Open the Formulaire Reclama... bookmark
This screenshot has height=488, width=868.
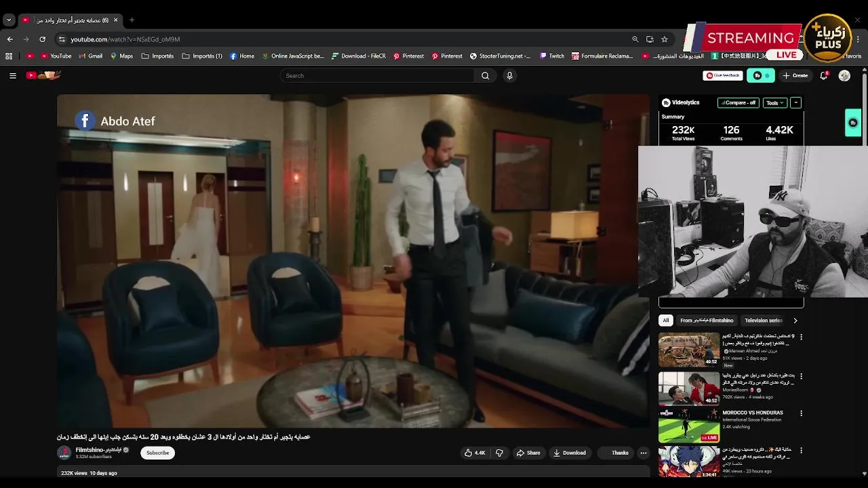(602, 56)
